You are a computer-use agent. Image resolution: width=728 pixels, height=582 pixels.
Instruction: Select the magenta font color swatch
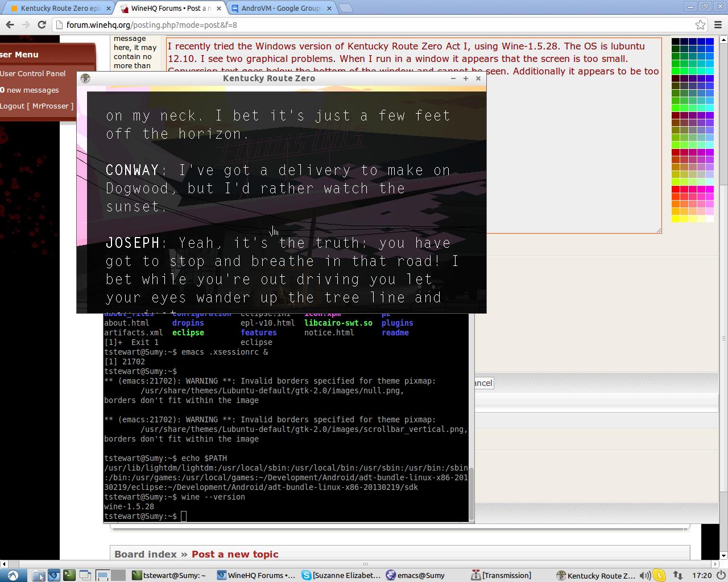(710, 189)
